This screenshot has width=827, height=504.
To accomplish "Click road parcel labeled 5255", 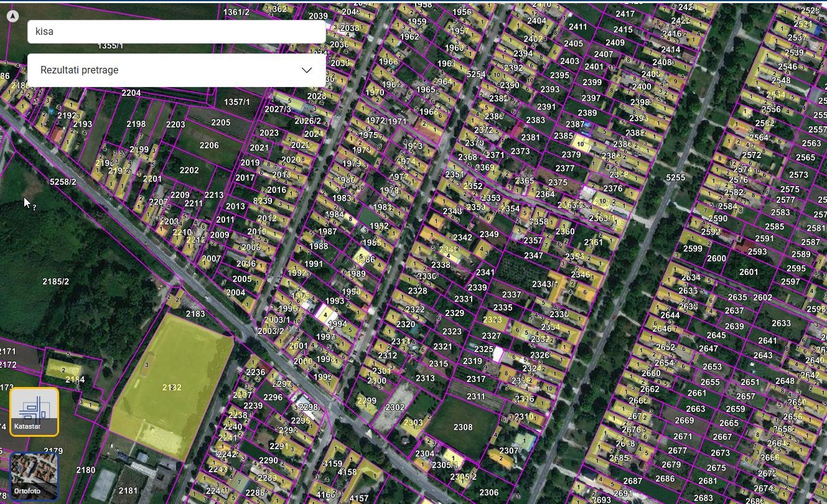I will pos(675,178).
